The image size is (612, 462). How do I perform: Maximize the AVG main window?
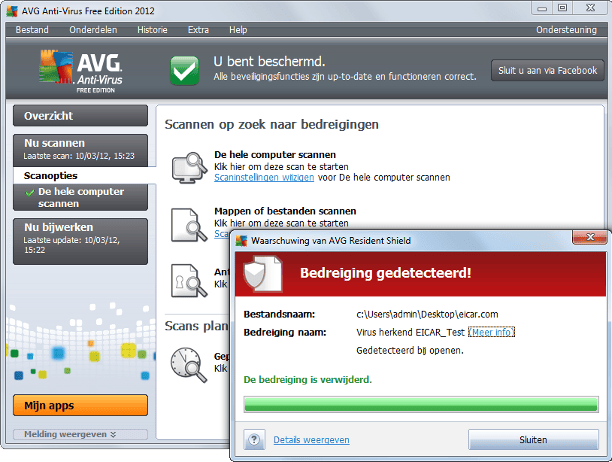tap(562, 8)
